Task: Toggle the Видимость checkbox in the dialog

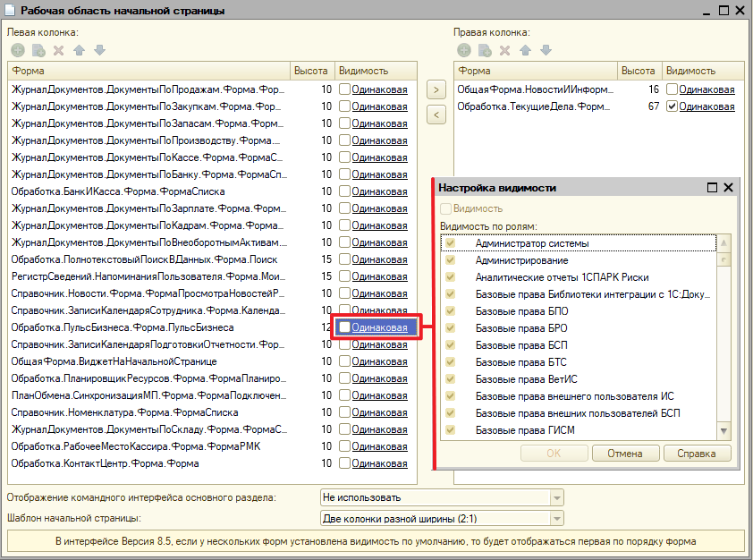Action: tap(445, 208)
